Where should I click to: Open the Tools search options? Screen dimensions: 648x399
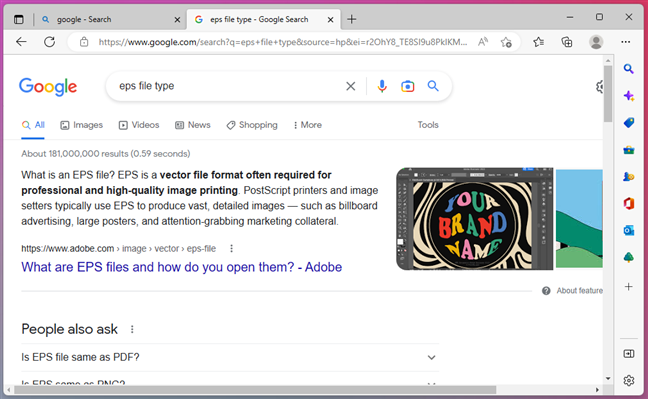click(428, 125)
